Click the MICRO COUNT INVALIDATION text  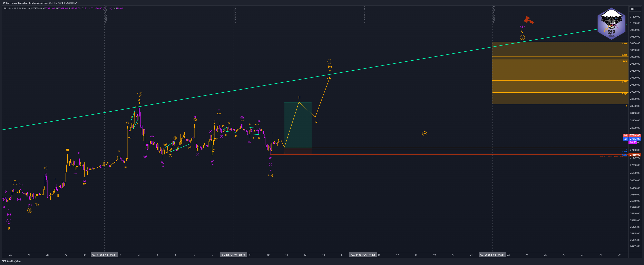point(614,156)
